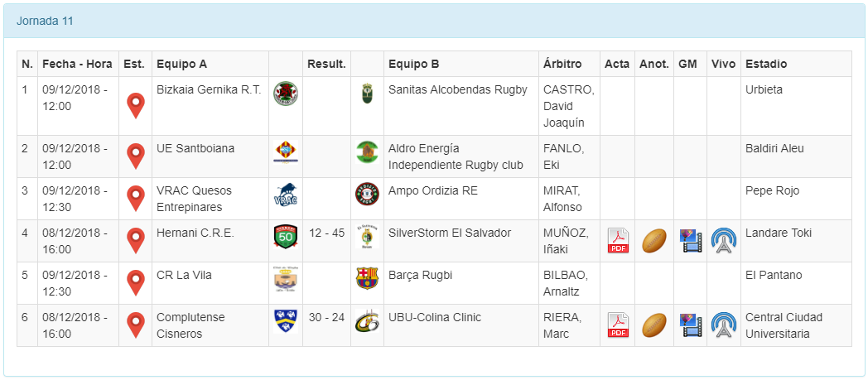Viewport: 868px width, 380px height.
Task: Open live broadcast icon for Landare Toki match
Action: coord(723,241)
